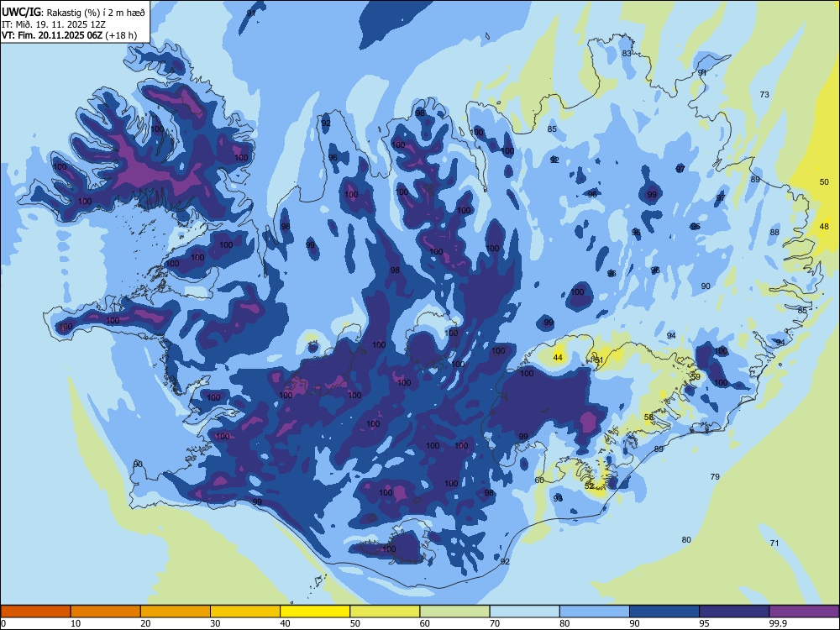Click the 95–99.9 dark navy legend swatch
The image size is (840, 630).
[734, 612]
